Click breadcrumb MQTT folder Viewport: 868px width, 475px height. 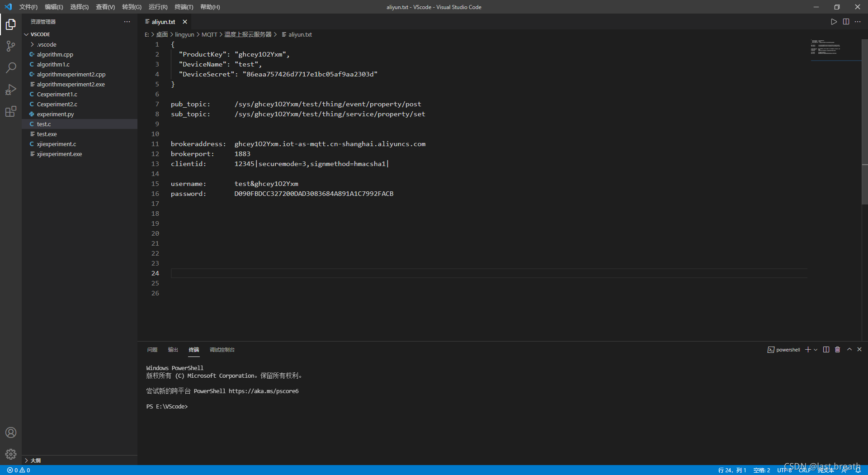coord(209,34)
